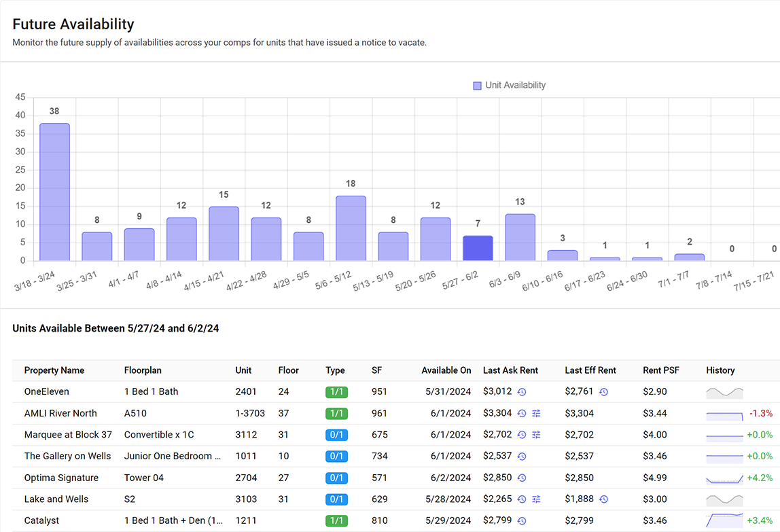
Task: Click the effective rent history clock for OneEleven
Action: click(603, 392)
